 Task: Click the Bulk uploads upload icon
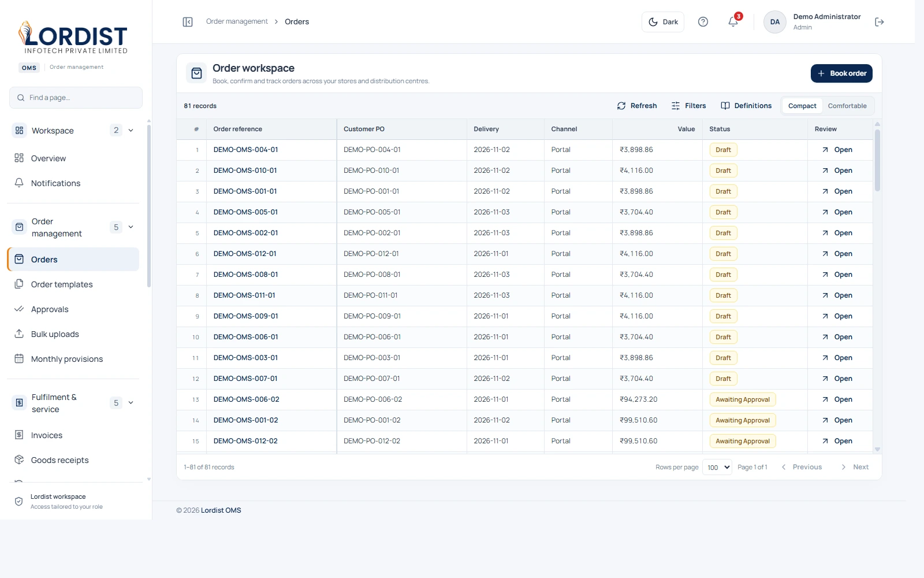(x=19, y=334)
